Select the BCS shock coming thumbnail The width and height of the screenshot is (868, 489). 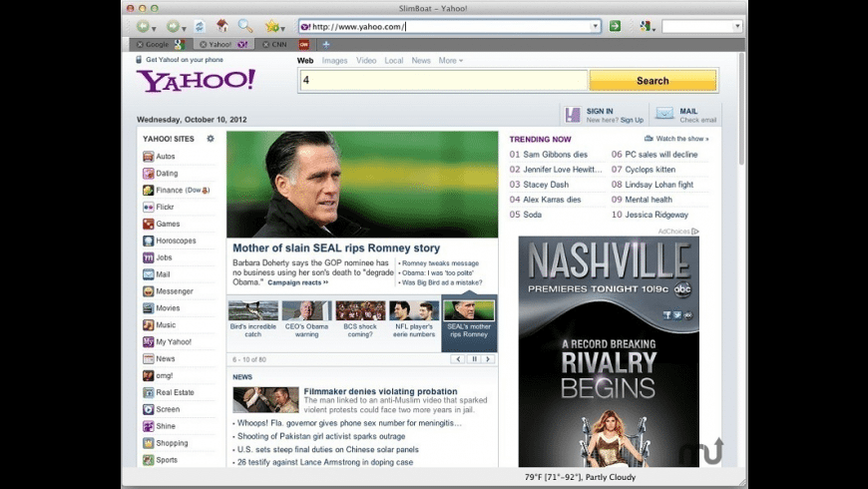pyautogui.click(x=360, y=310)
